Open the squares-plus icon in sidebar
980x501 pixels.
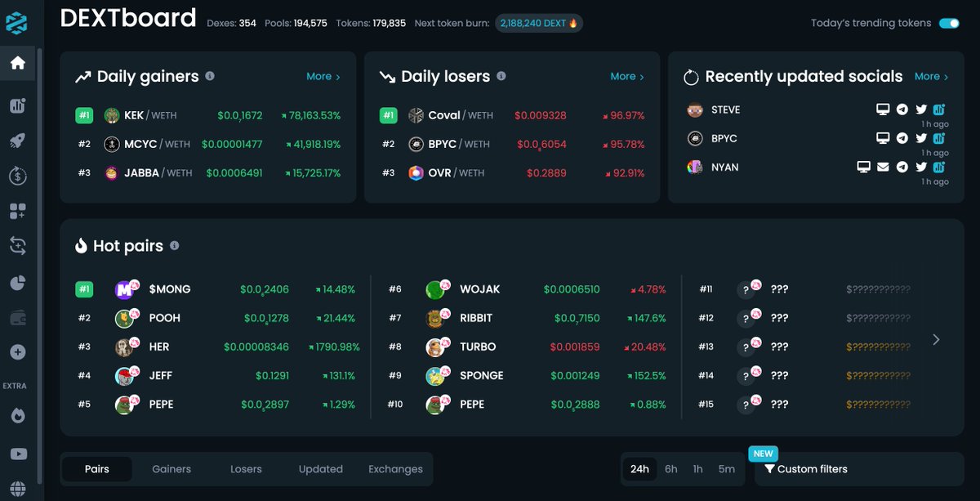click(17, 211)
